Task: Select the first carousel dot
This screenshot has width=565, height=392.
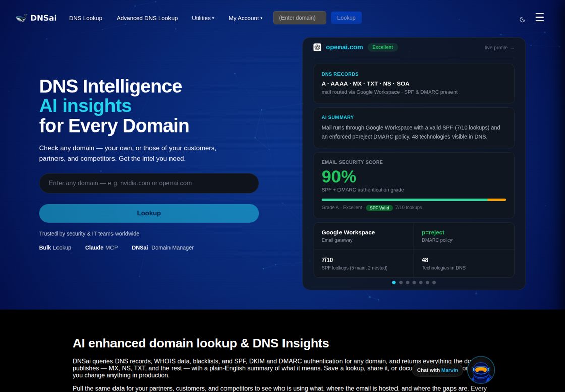Action: point(394,283)
